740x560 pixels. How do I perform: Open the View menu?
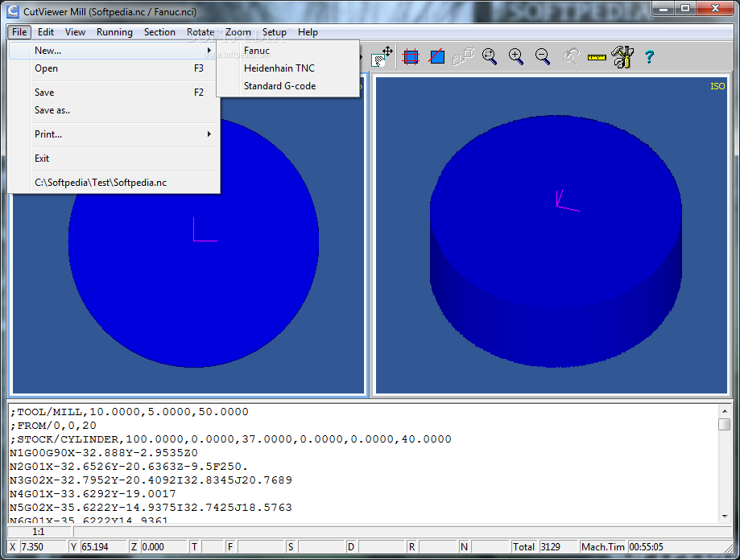(75, 32)
